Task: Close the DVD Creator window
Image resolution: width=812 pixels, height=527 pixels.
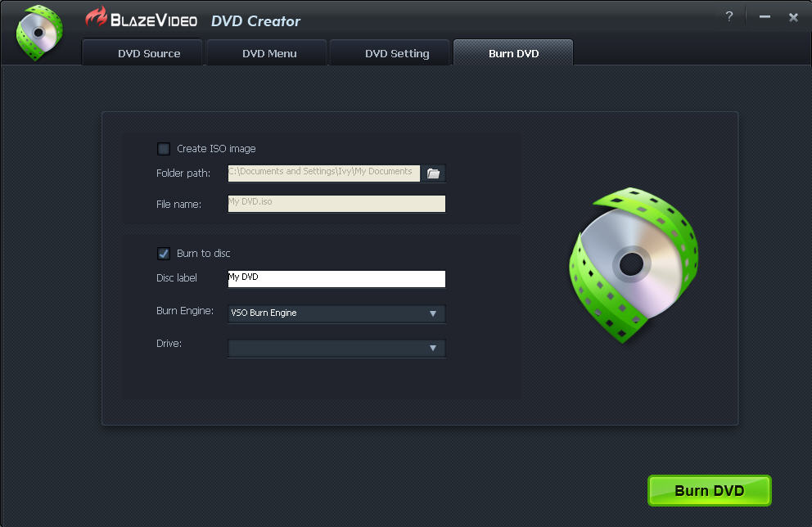Action: pos(793,18)
